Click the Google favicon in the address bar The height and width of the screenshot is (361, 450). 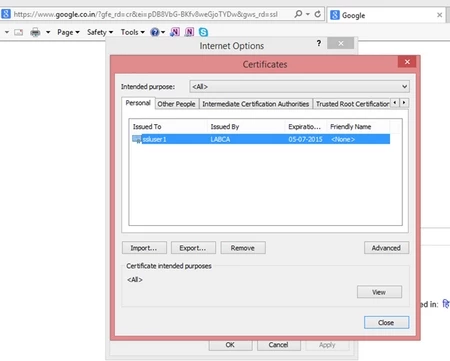point(6,14)
